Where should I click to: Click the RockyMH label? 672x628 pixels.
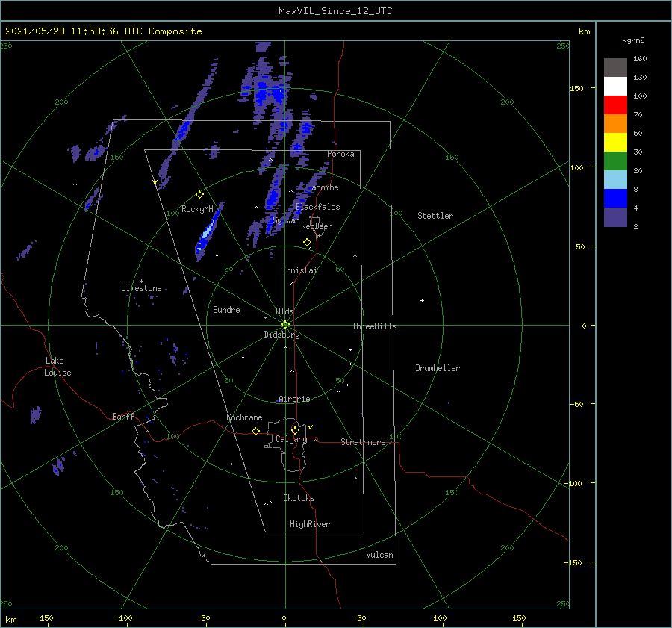pyautogui.click(x=197, y=209)
